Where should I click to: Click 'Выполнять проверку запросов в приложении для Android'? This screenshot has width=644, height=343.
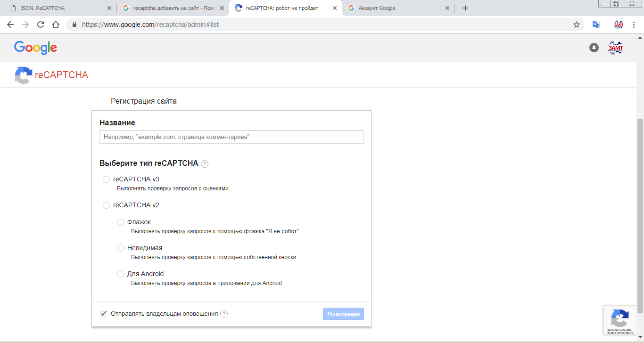206,283
